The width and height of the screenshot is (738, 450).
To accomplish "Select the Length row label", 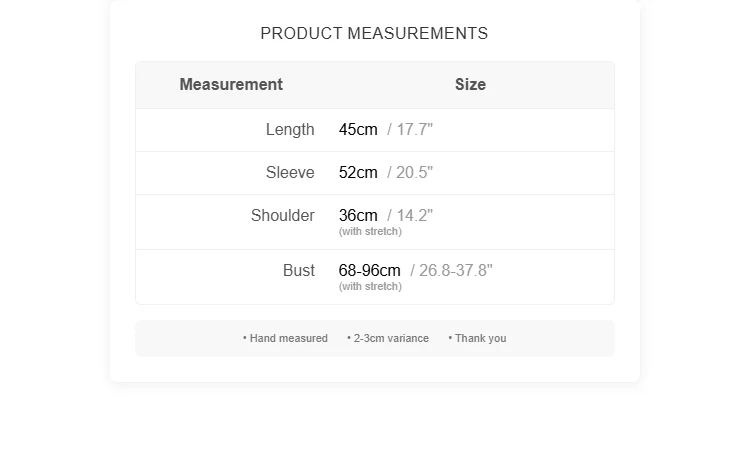I will pos(290,130).
